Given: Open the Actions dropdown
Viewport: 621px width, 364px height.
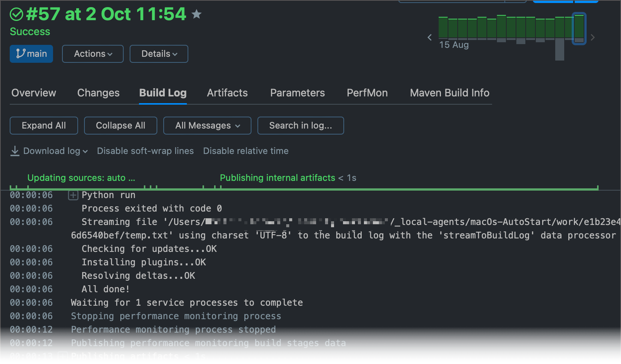Looking at the screenshot, I should (x=92, y=53).
